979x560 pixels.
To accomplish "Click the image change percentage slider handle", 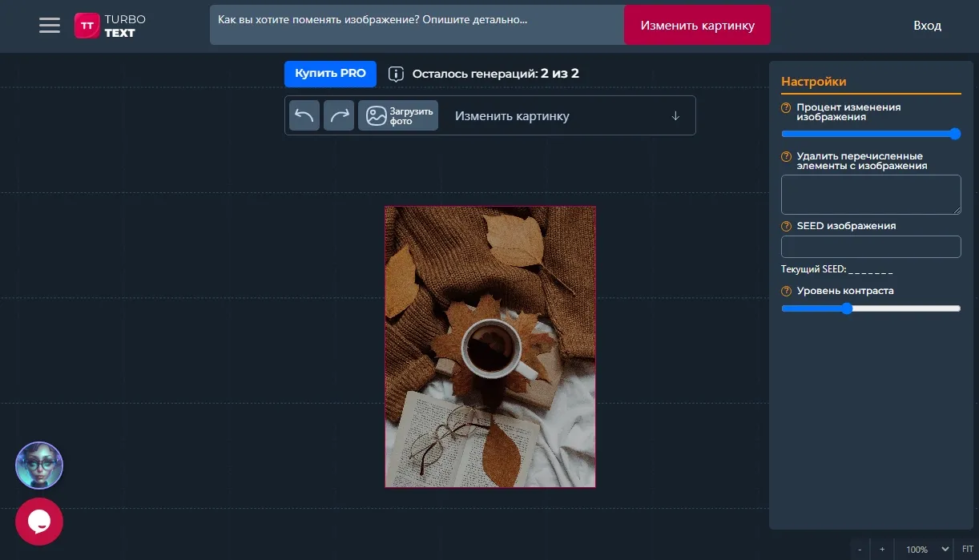I will click(x=954, y=134).
